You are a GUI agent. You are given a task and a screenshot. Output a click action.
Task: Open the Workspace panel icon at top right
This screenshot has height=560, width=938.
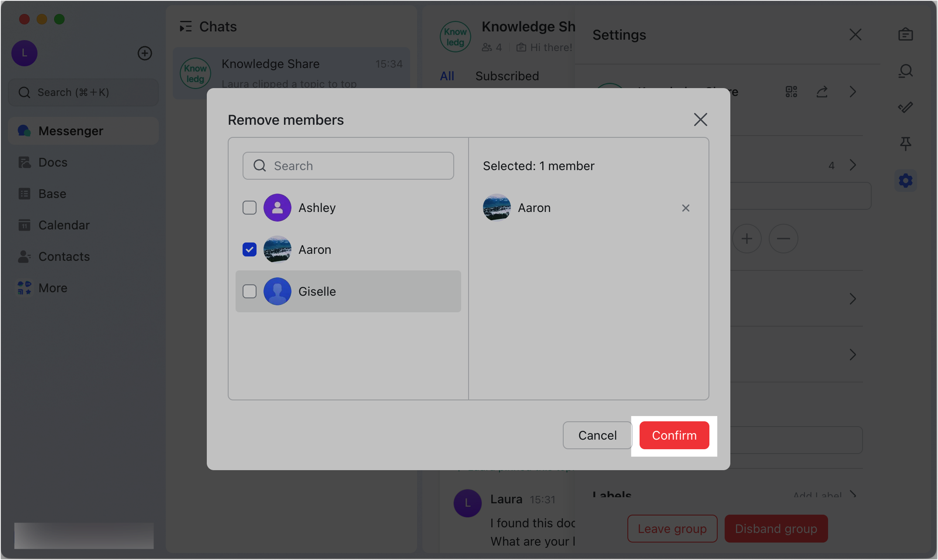point(906,34)
